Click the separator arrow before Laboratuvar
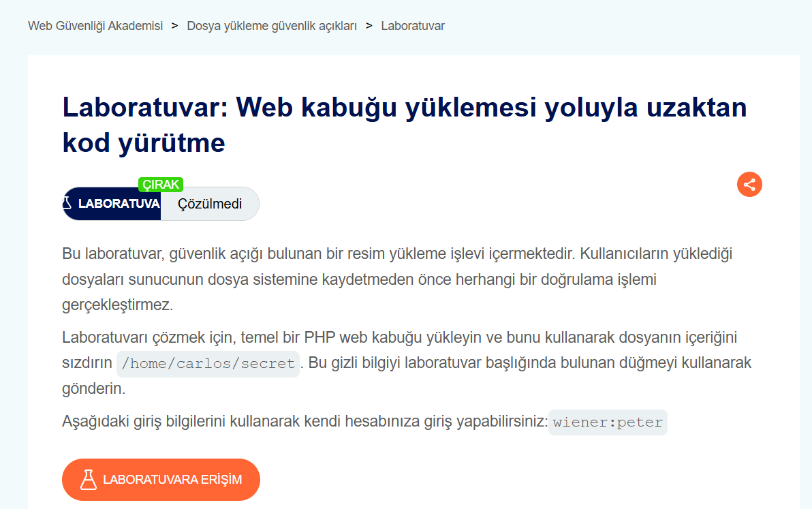The width and height of the screenshot is (812, 509). [x=369, y=25]
